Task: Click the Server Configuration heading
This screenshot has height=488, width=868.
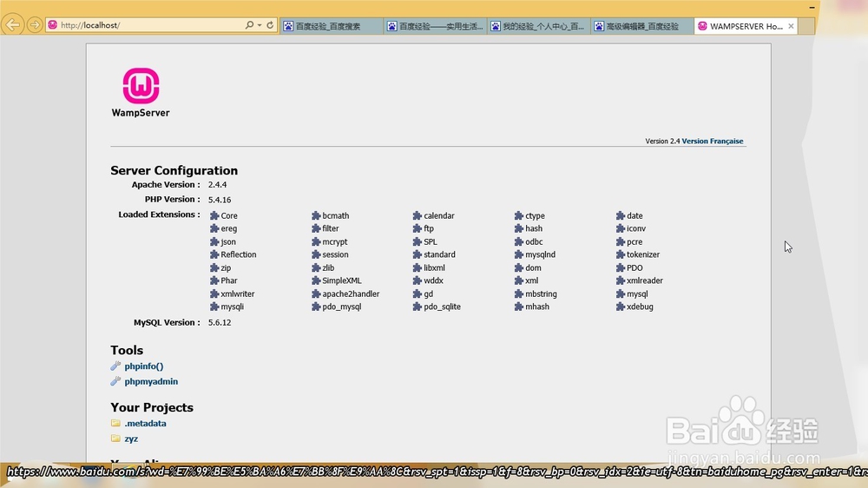Action: coord(174,170)
